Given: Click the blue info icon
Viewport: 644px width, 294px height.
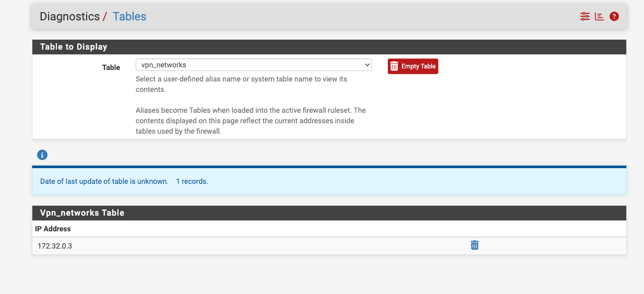Looking at the screenshot, I should click(x=43, y=155).
